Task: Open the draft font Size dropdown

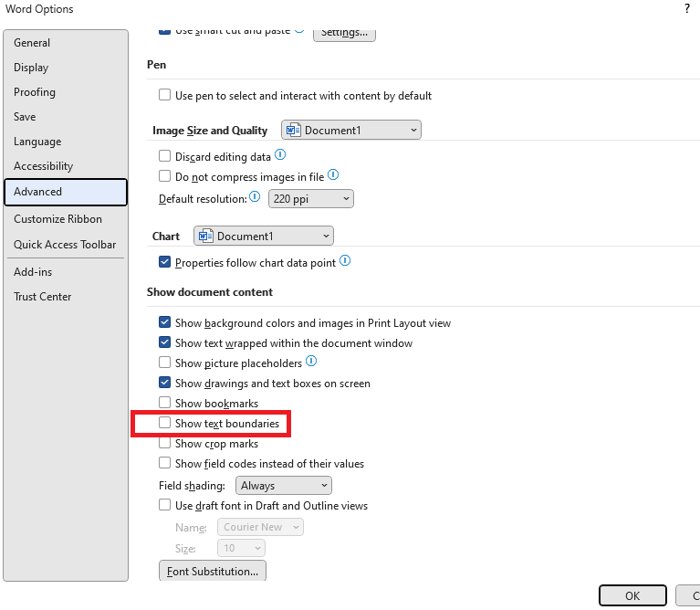Action: (x=241, y=548)
